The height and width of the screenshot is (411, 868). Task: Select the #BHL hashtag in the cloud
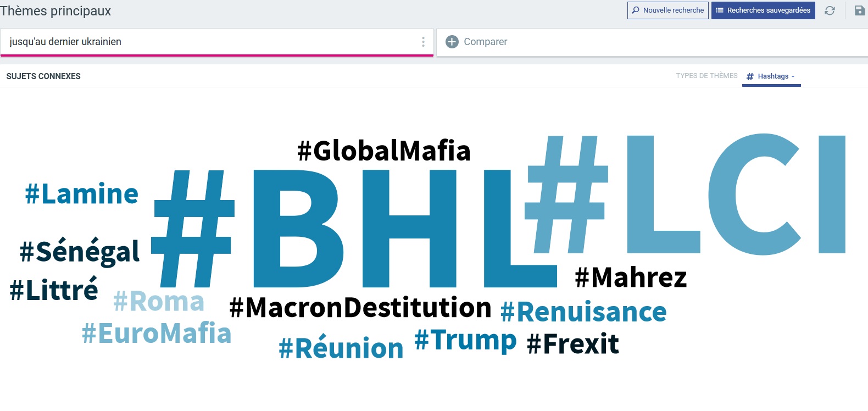pyautogui.click(x=354, y=228)
